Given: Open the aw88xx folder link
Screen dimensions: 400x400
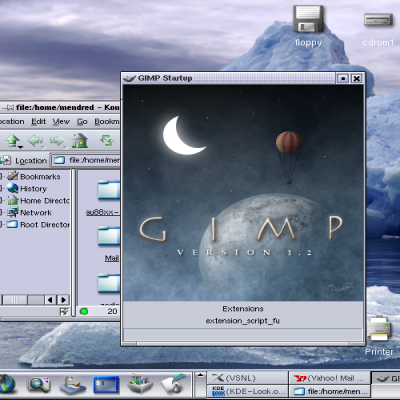Looking at the screenshot, I should click(102, 212).
